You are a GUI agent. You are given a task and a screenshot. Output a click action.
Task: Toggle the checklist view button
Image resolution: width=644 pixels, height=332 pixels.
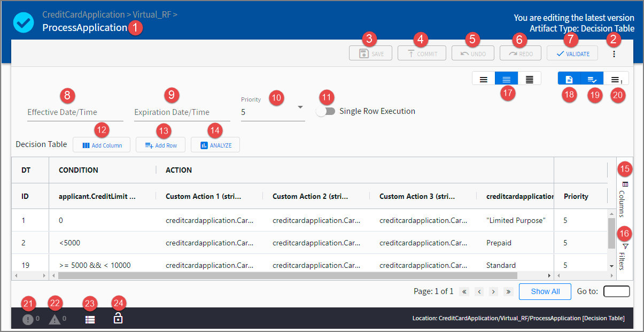tap(592, 79)
